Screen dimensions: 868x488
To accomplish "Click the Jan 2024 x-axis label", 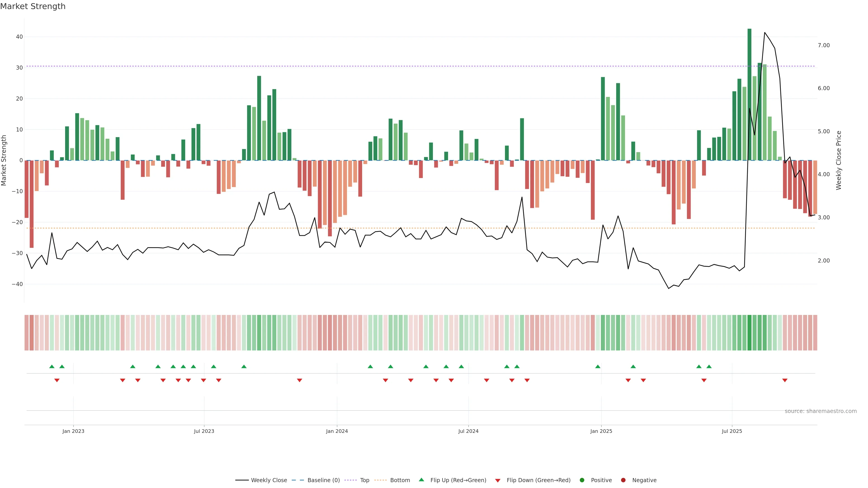I will tap(337, 431).
